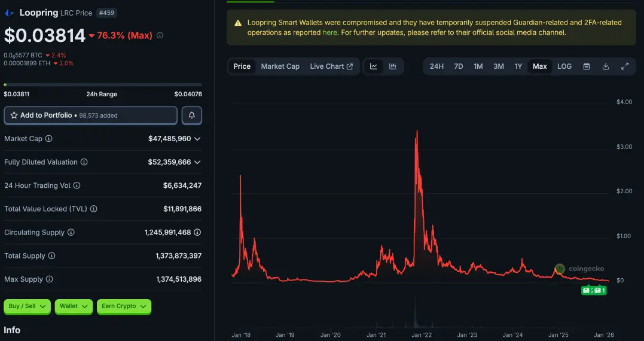Click the Info section heading
Viewport: 644px width, 341px height.
(x=12, y=330)
